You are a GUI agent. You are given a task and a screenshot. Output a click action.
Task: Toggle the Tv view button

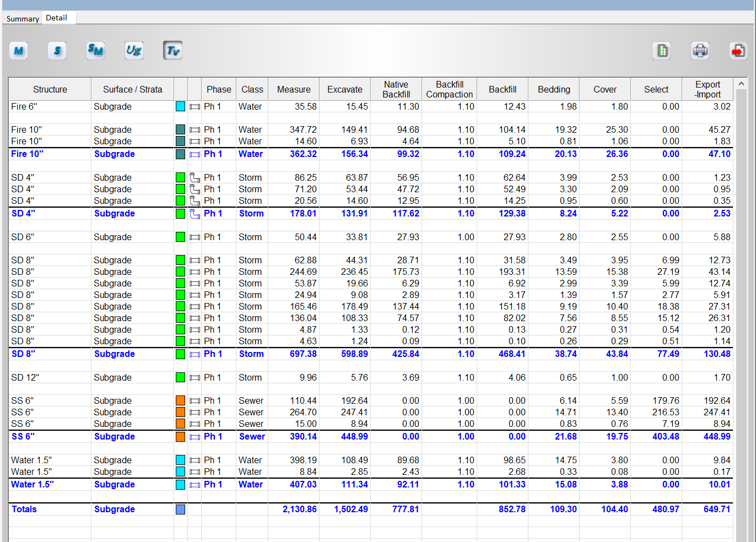(x=172, y=51)
